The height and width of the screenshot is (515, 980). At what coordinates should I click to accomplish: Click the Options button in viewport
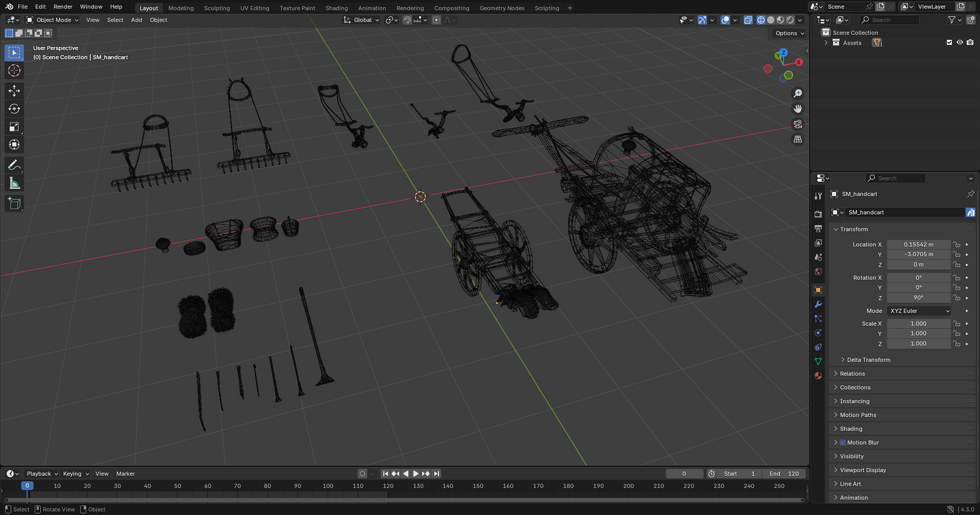tap(789, 33)
